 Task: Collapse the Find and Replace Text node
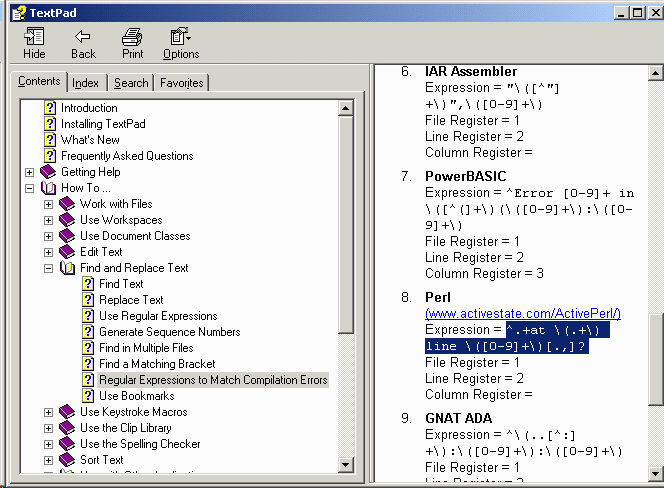point(48,268)
